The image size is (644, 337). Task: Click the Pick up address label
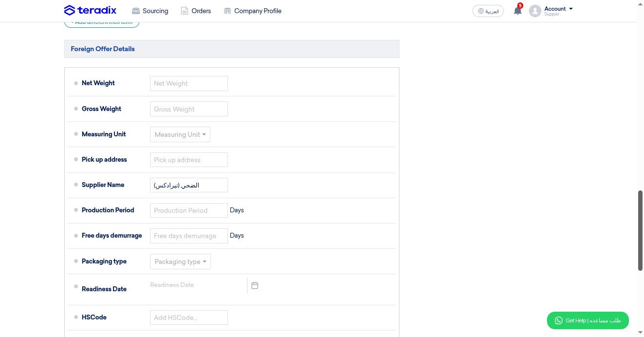[x=104, y=160]
